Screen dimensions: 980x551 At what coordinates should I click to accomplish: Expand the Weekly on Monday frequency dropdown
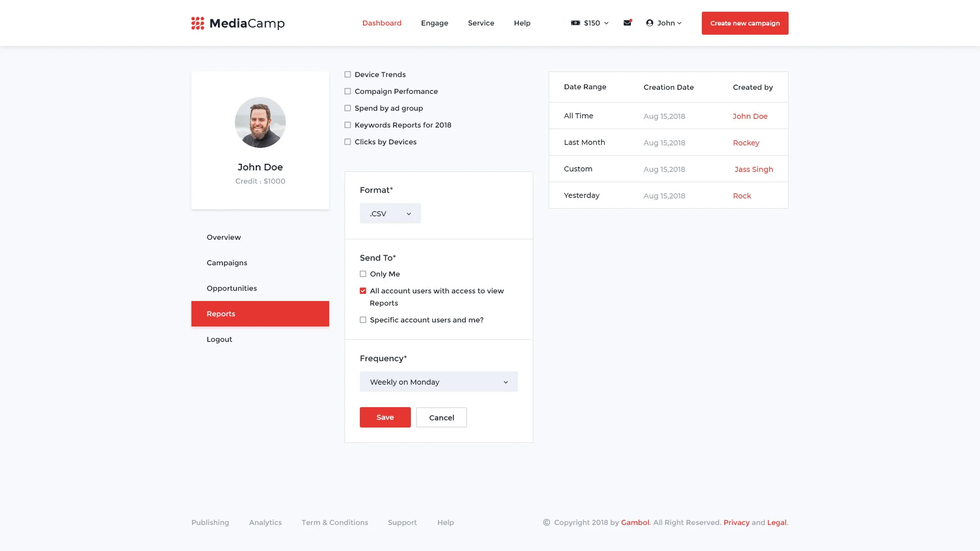coord(438,382)
